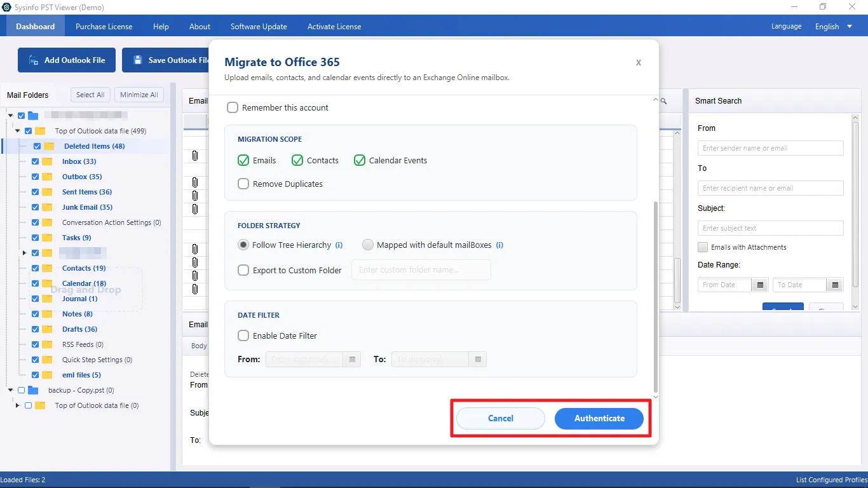Click the eml files folder icon
Screen dimensions: 868x488
[47, 375]
